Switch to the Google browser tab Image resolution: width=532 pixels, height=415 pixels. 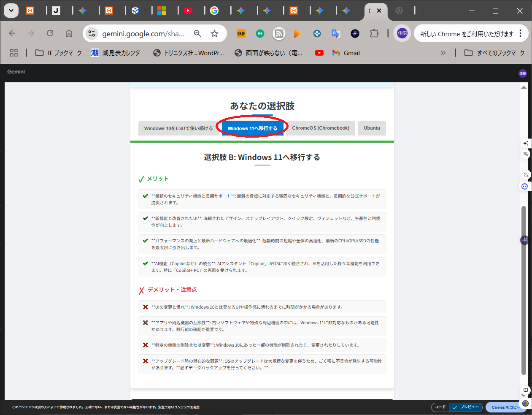tap(214, 11)
